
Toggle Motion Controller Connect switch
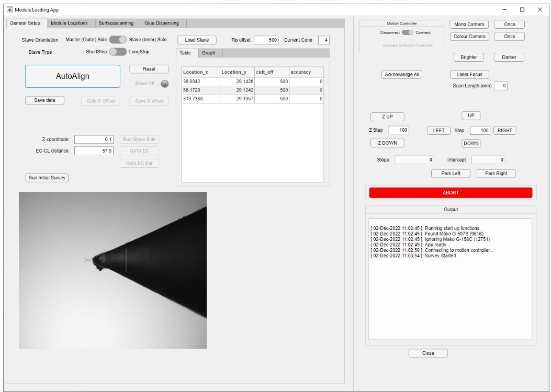pos(408,32)
